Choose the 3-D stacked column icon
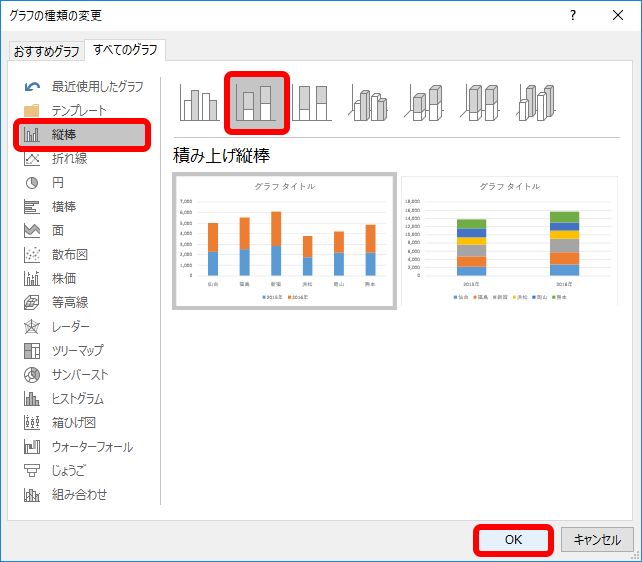Viewport: 642px width, 562px height. click(x=425, y=103)
